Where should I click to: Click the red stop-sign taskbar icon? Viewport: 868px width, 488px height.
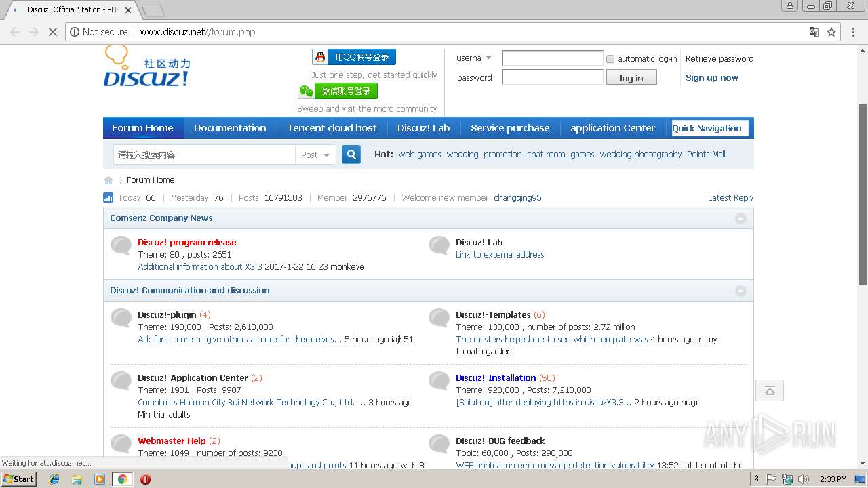[x=145, y=479]
